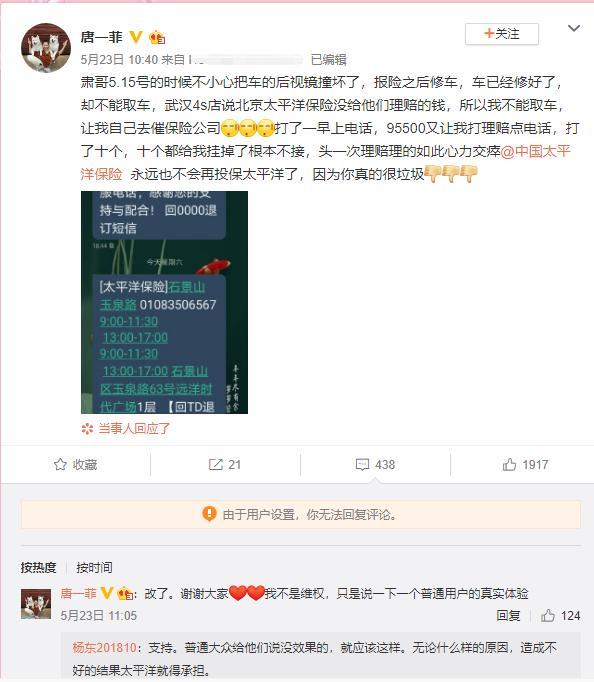Sort comments with 按热度 tab
Viewport: 594px width, 682px height.
[38, 568]
